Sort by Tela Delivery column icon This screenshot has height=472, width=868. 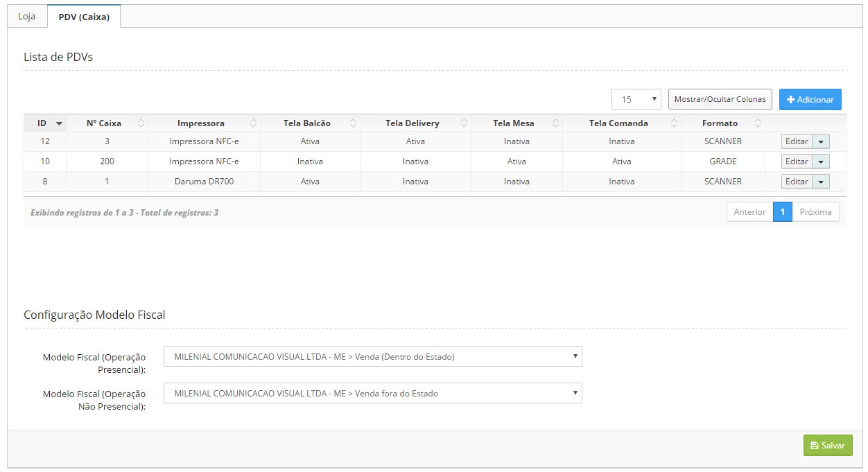(464, 123)
